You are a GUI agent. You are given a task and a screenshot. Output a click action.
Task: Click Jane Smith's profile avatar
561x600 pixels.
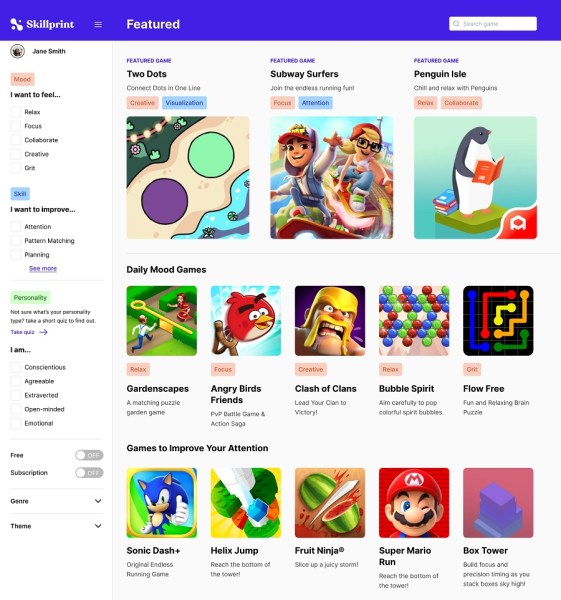[x=18, y=51]
